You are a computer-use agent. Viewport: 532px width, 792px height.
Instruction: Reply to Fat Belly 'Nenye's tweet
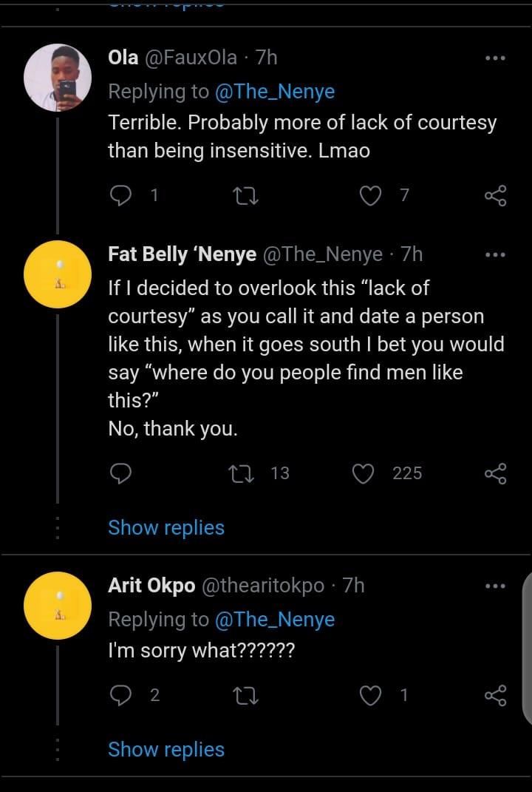[120, 473]
